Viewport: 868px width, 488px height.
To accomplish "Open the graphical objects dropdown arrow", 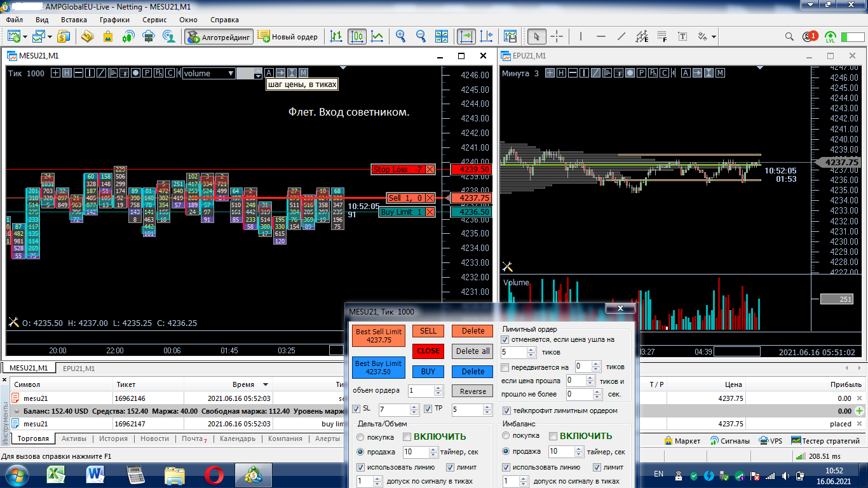I will pos(714,37).
